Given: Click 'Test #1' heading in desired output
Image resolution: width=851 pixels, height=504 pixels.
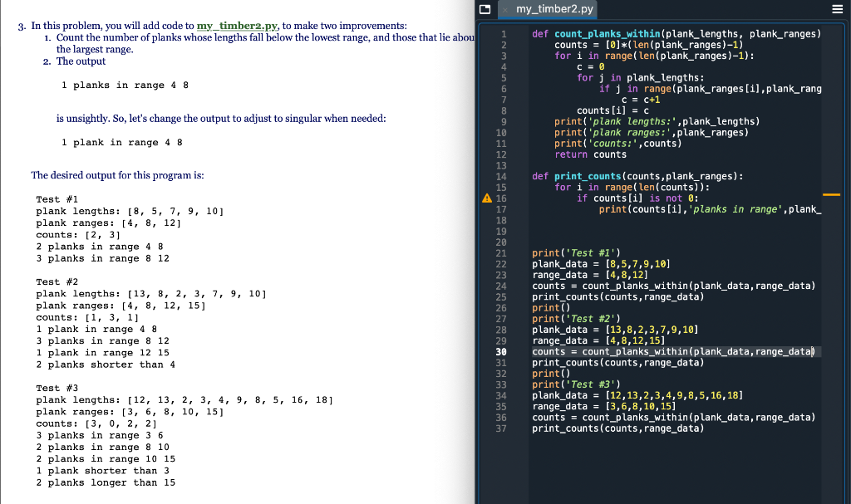Looking at the screenshot, I should tap(57, 199).
